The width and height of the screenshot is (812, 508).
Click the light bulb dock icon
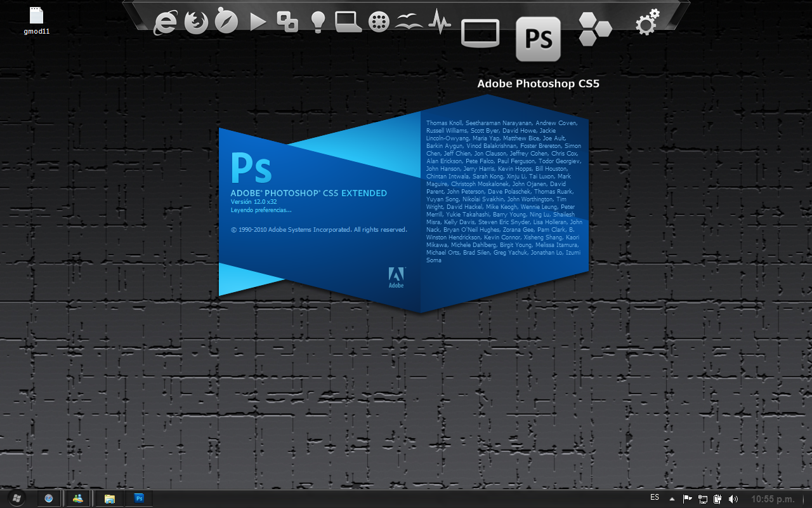pos(318,22)
